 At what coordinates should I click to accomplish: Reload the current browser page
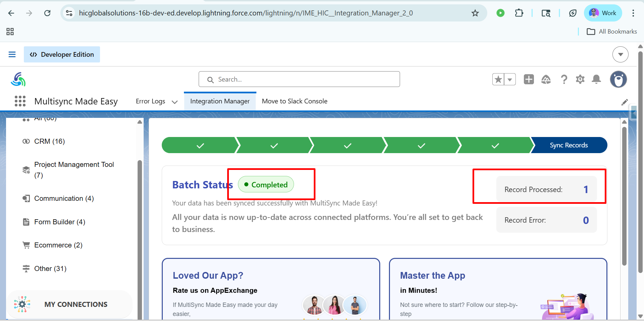(x=47, y=13)
